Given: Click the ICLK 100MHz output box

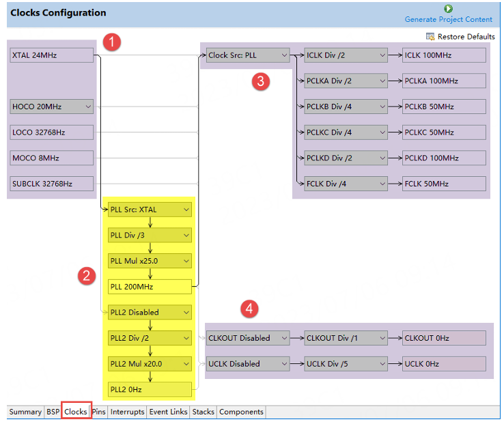Looking at the screenshot, I should tap(444, 55).
